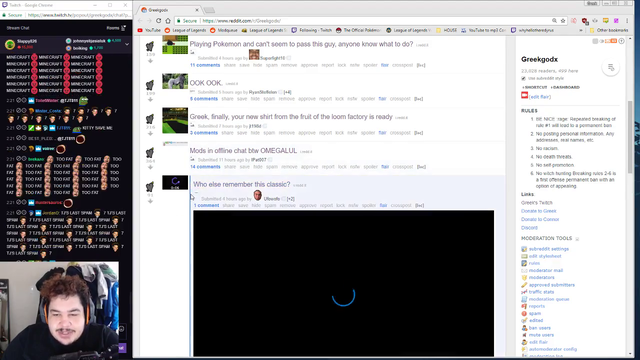The height and width of the screenshot is (360, 640).
Task: Click the '+SHORTCUT' button in the sidebar
Action: tap(534, 87)
